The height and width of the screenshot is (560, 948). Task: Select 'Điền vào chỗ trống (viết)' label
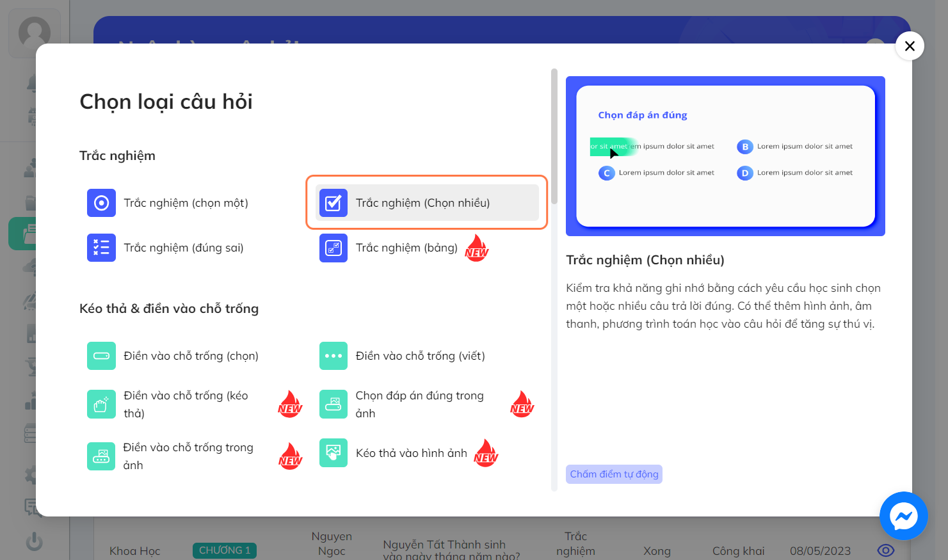(x=421, y=356)
